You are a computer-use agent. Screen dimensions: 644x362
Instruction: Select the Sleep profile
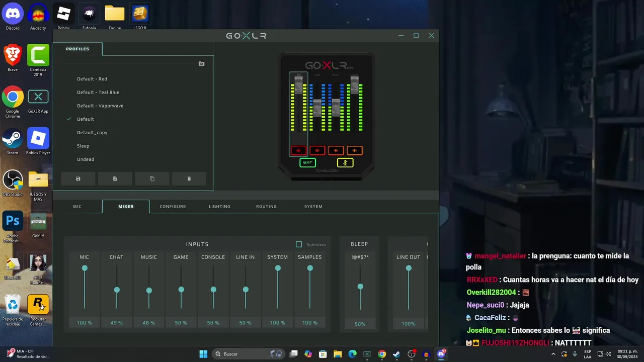(83, 146)
